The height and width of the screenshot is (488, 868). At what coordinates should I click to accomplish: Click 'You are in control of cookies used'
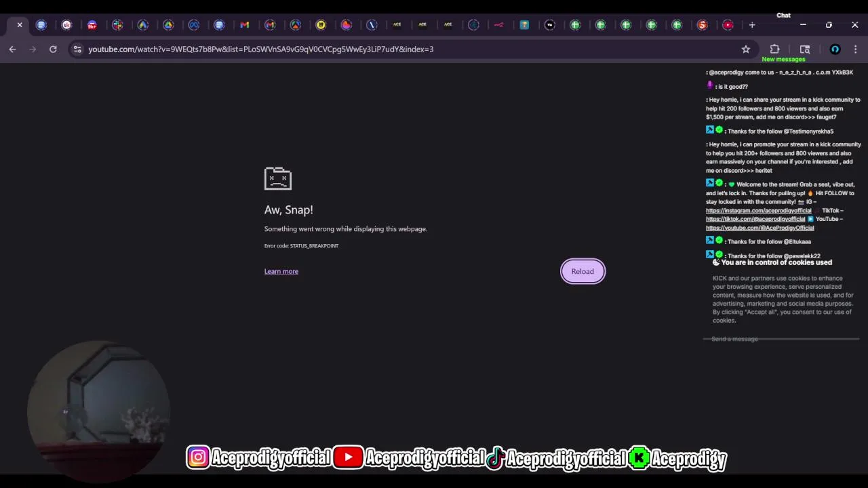776,262
